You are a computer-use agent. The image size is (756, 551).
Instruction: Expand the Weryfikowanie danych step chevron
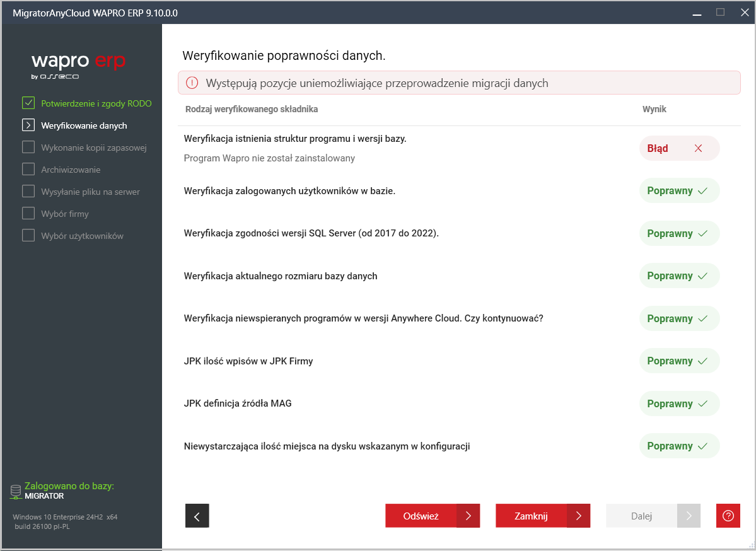pos(28,125)
